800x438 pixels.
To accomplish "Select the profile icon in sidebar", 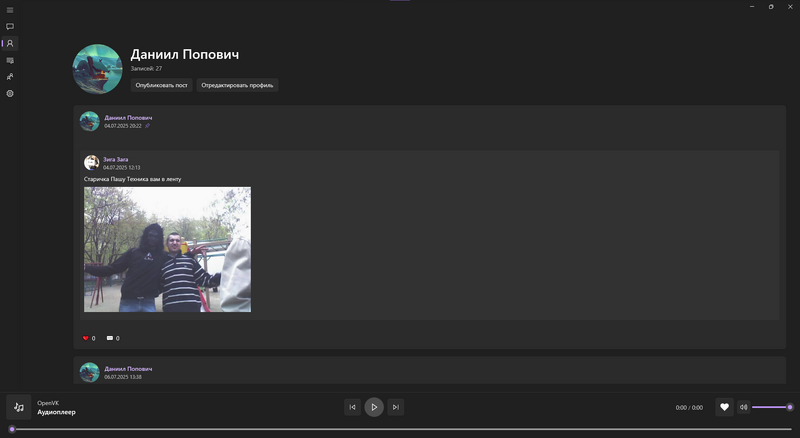I will point(10,43).
